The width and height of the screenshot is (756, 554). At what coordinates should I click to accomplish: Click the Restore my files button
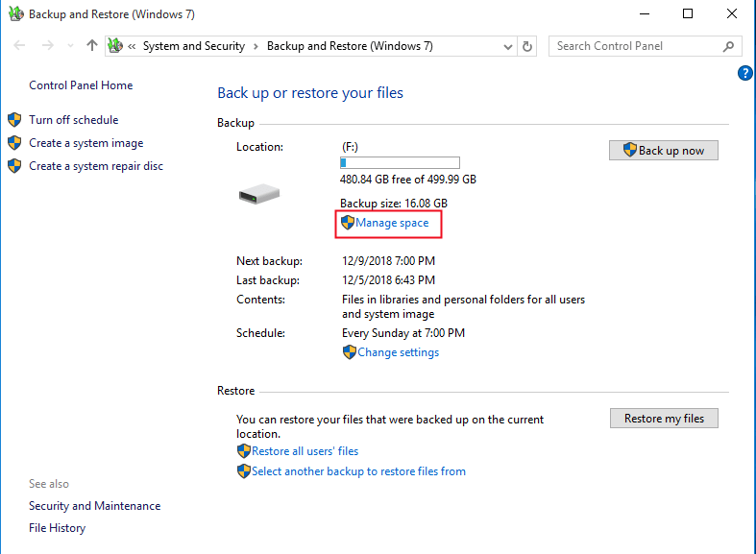(x=664, y=418)
